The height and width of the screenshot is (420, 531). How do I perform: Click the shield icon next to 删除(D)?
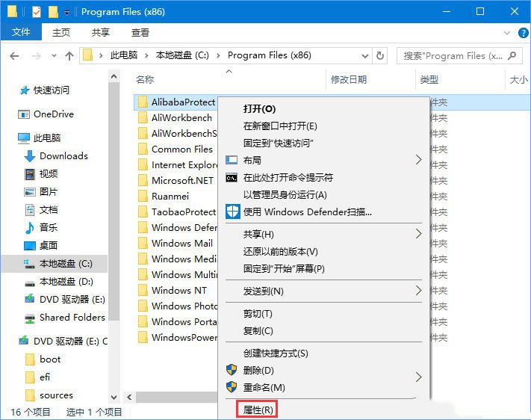(232, 370)
